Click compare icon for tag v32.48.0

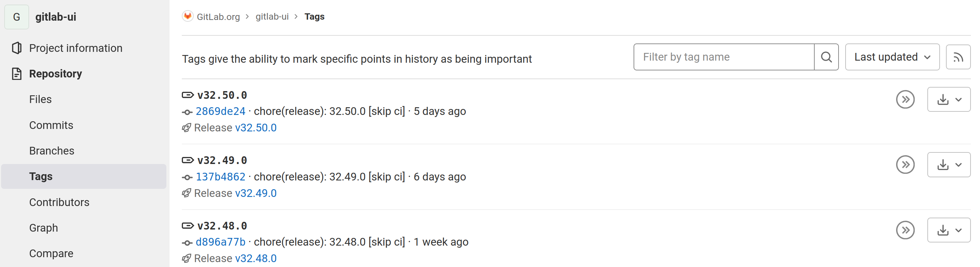pyautogui.click(x=905, y=230)
